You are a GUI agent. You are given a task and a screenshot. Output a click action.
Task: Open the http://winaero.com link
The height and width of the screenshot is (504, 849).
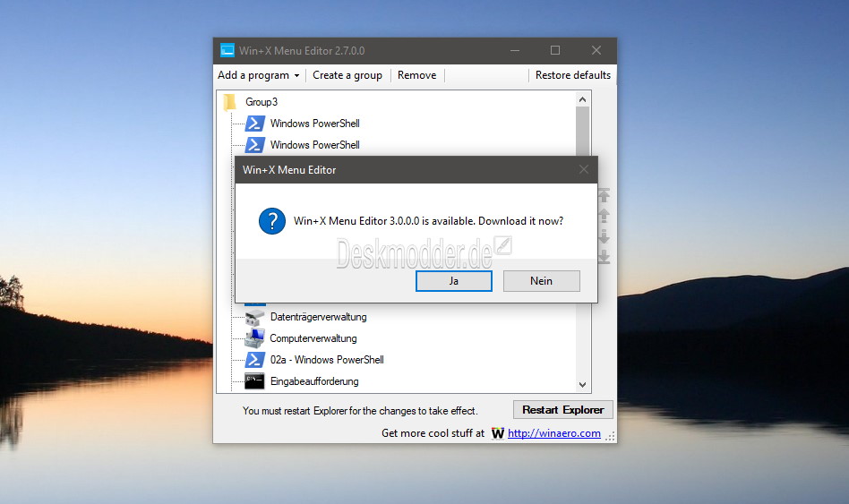coord(553,433)
